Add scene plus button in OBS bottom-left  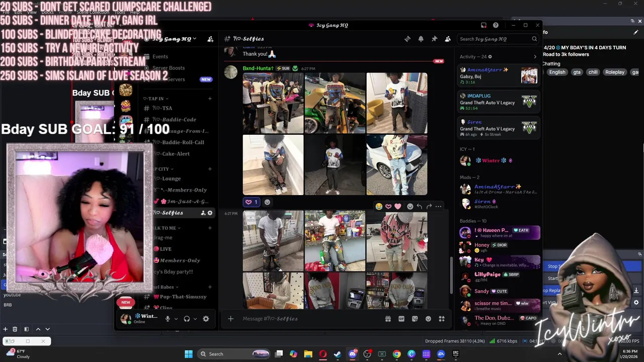[x=5, y=329]
